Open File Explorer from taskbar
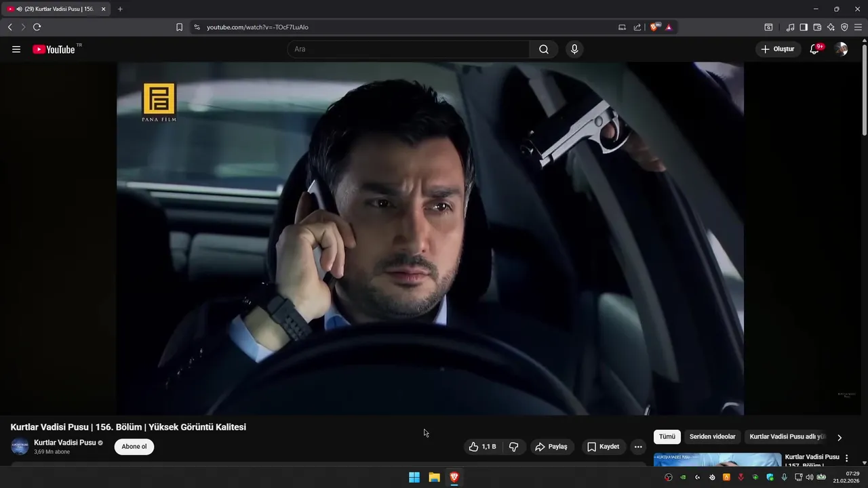 click(x=435, y=477)
